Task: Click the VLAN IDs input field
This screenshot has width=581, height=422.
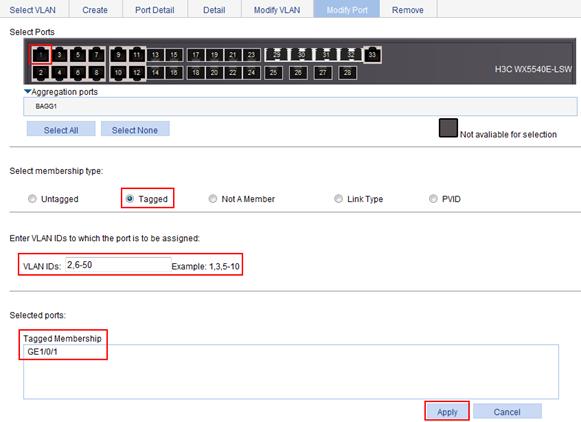Action: pos(118,265)
